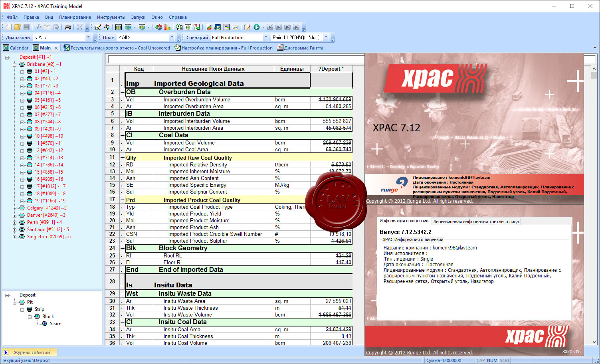Select the Seam level in lower tree

pos(55,324)
